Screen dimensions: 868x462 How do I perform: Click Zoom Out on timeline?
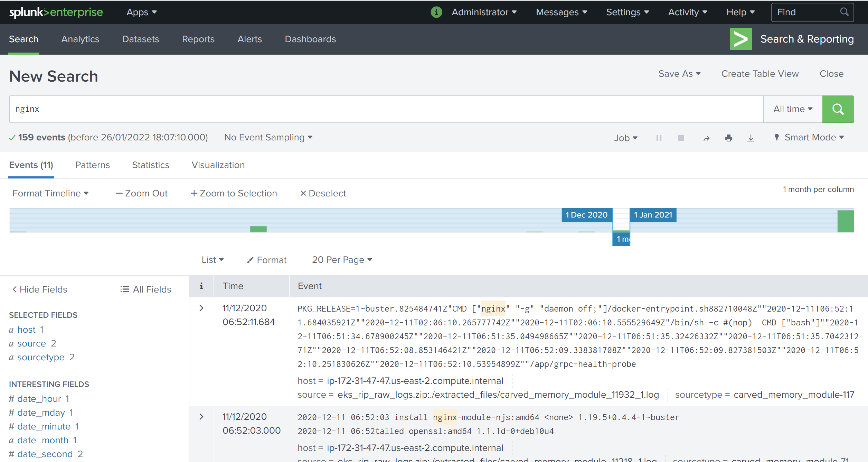[142, 194]
